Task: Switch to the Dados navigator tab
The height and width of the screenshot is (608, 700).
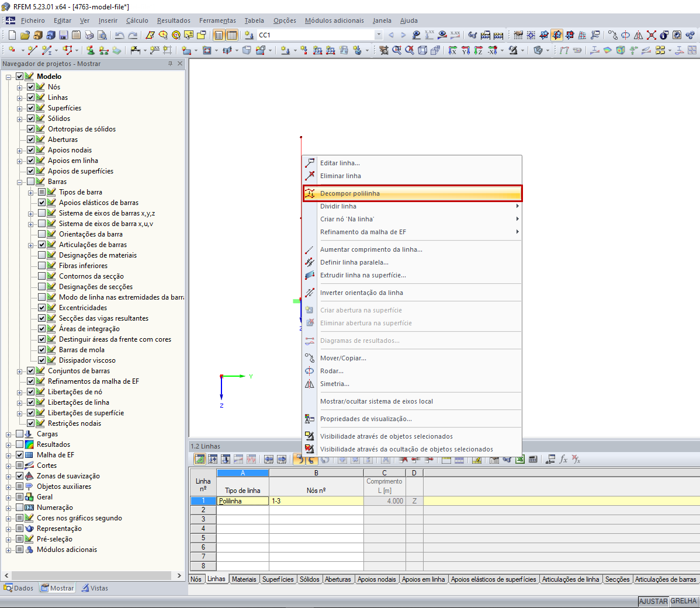Action: [x=19, y=588]
